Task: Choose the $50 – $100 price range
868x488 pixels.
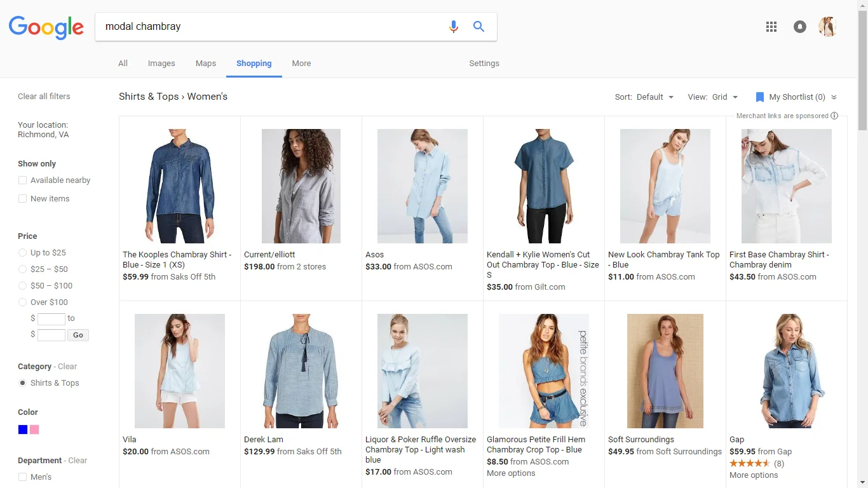Action: (23, 286)
